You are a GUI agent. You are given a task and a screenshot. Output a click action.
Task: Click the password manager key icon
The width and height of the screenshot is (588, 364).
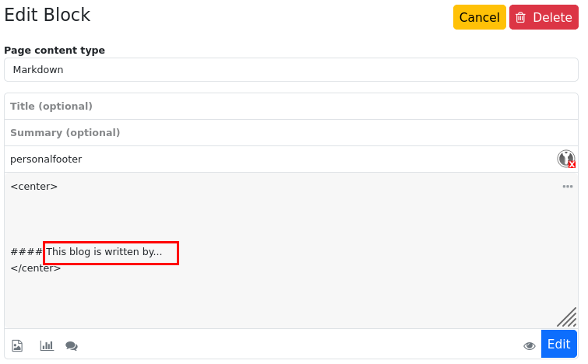[x=566, y=159]
